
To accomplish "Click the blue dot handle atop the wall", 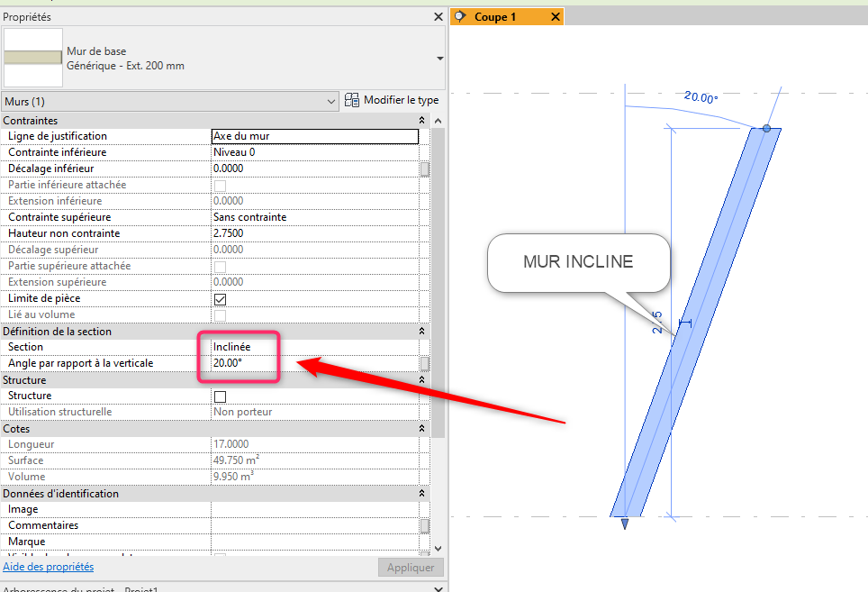I will coord(766,129).
